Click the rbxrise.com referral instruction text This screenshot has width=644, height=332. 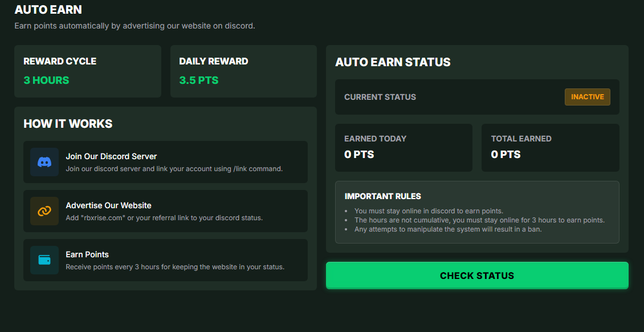point(164,218)
